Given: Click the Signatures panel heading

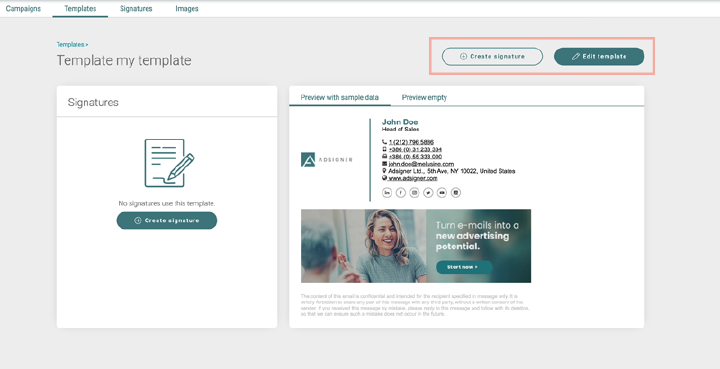Looking at the screenshot, I should [x=93, y=102].
